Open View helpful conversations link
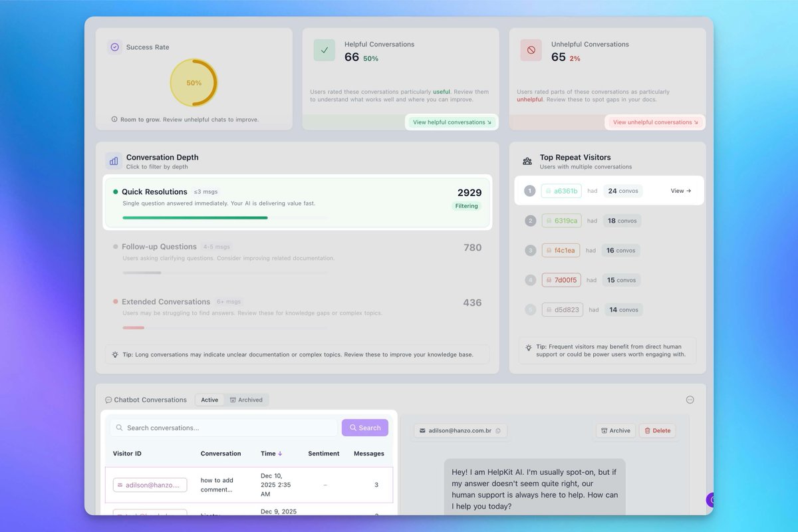The image size is (798, 532). 452,122
